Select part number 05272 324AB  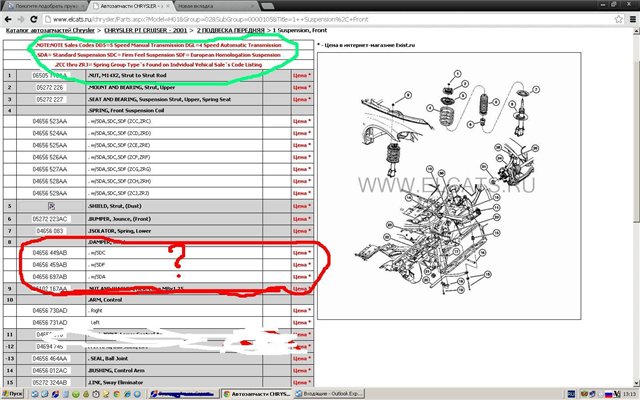tap(50, 382)
